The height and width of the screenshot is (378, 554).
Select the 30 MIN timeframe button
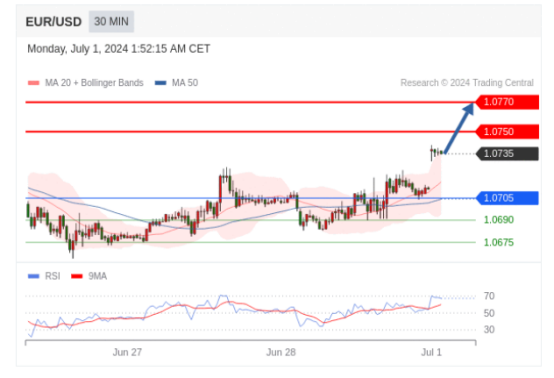111,22
